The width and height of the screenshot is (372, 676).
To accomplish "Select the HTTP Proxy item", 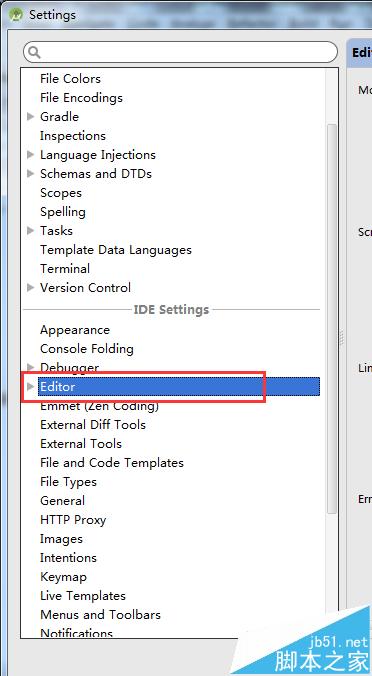I will click(73, 520).
